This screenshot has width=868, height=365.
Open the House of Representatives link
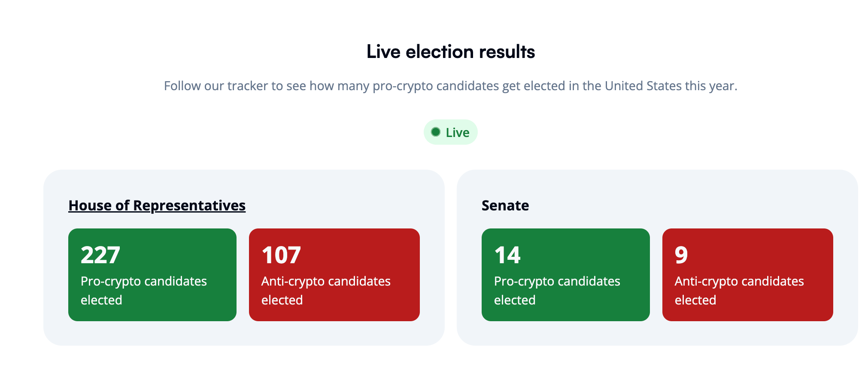click(x=157, y=206)
